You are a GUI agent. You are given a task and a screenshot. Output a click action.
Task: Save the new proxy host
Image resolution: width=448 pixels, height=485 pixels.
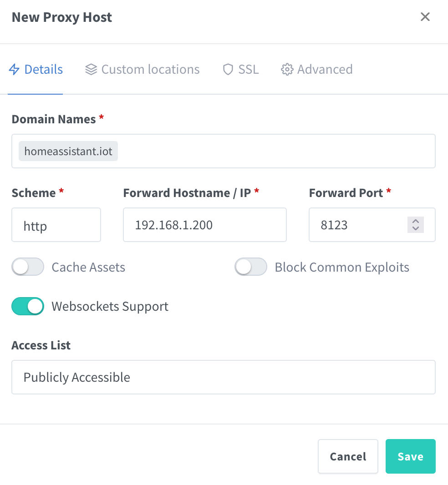410,456
